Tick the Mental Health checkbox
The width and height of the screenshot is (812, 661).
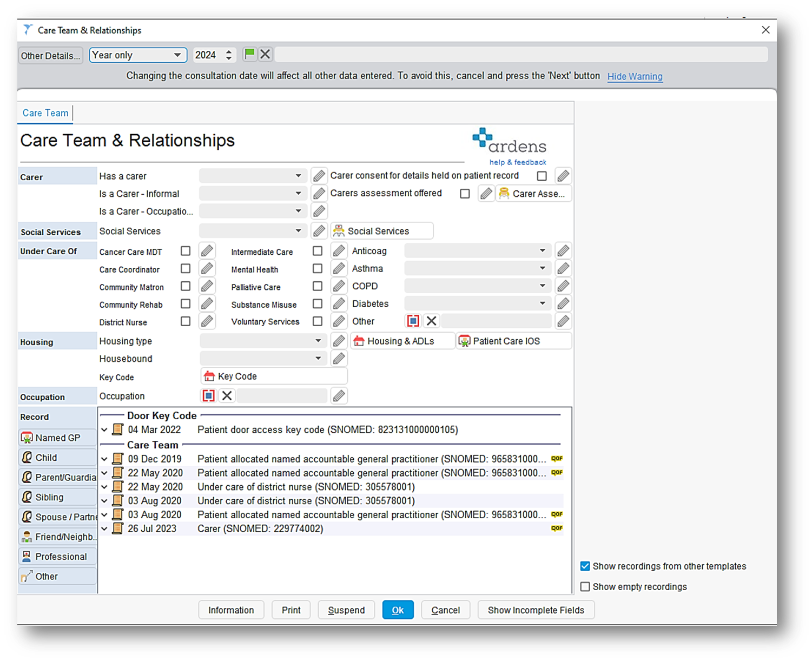(318, 269)
